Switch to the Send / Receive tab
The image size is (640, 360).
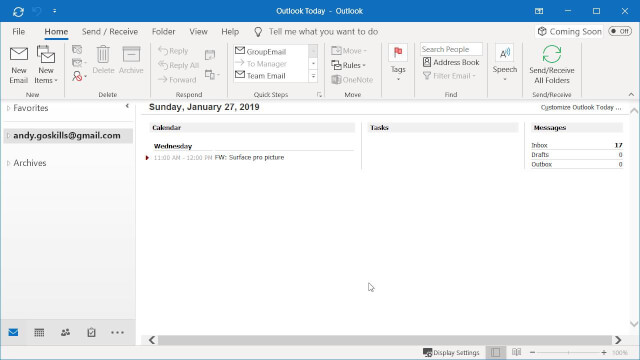pyautogui.click(x=109, y=31)
